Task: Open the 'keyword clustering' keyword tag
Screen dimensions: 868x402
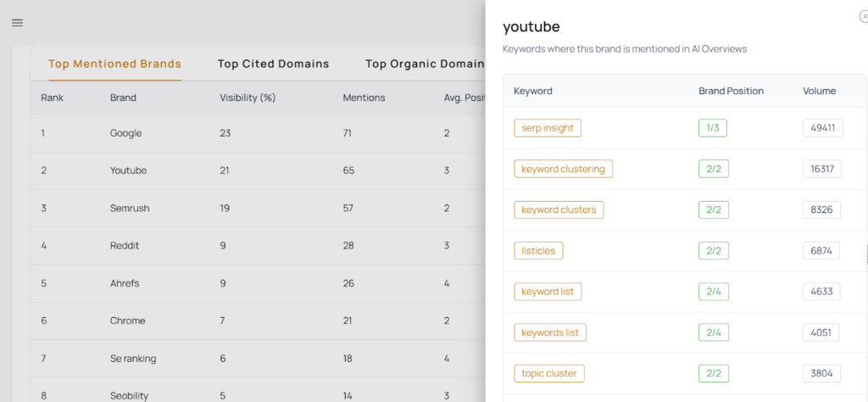Action: pyautogui.click(x=563, y=169)
